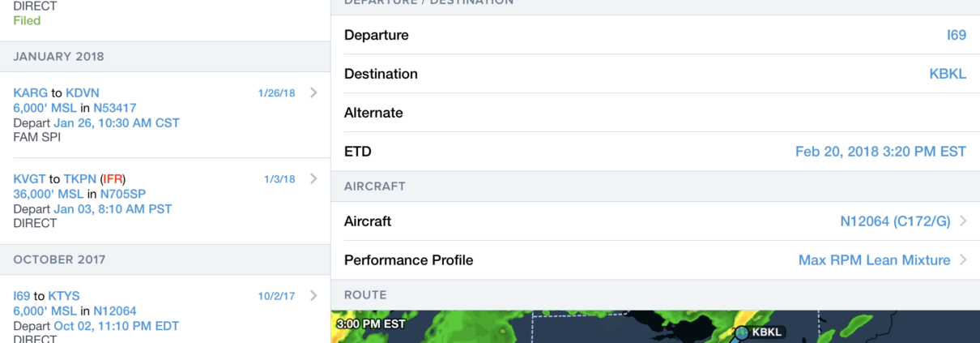Select aircraft N12064 (C172/G)
This screenshot has height=343, width=980.
tap(895, 221)
